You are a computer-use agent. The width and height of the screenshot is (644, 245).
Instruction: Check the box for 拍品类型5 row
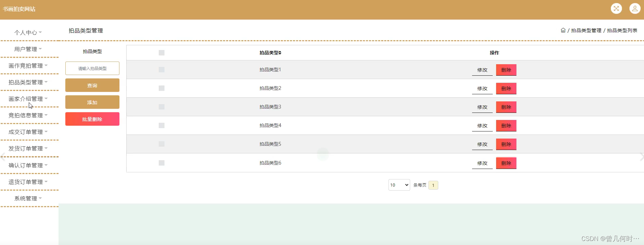161,144
